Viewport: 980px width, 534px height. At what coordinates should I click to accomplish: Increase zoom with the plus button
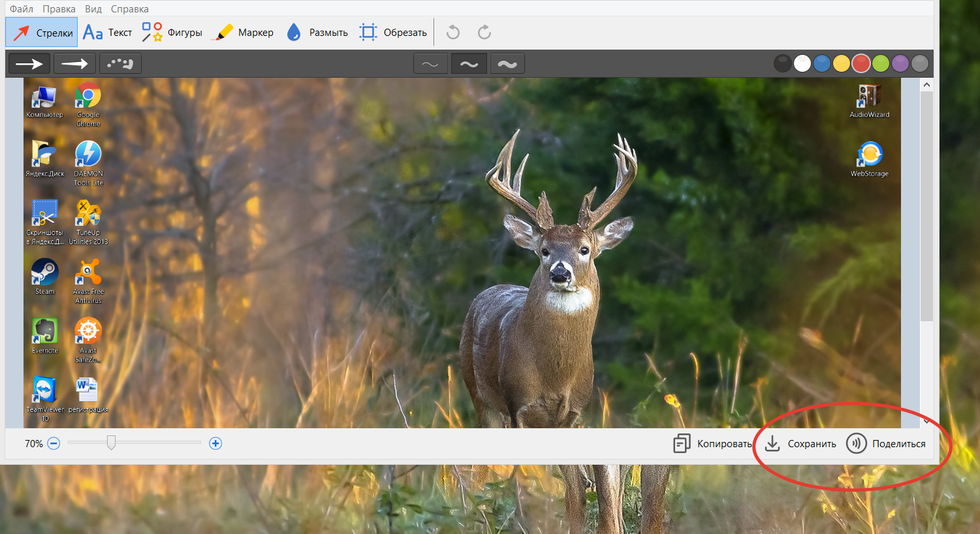click(x=215, y=444)
